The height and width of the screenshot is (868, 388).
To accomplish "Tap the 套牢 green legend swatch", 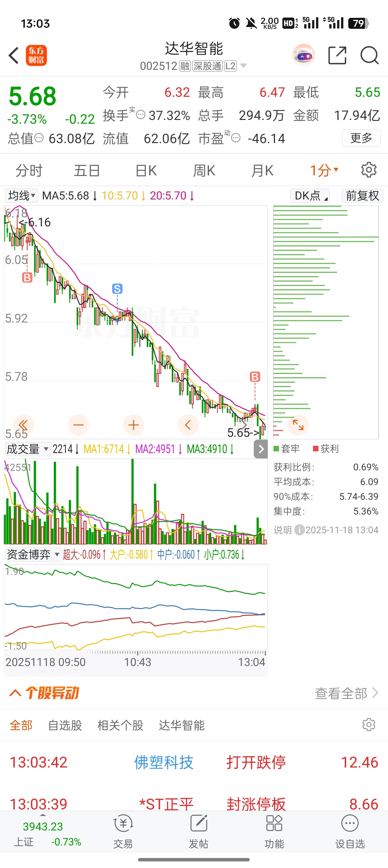I will pos(276,448).
